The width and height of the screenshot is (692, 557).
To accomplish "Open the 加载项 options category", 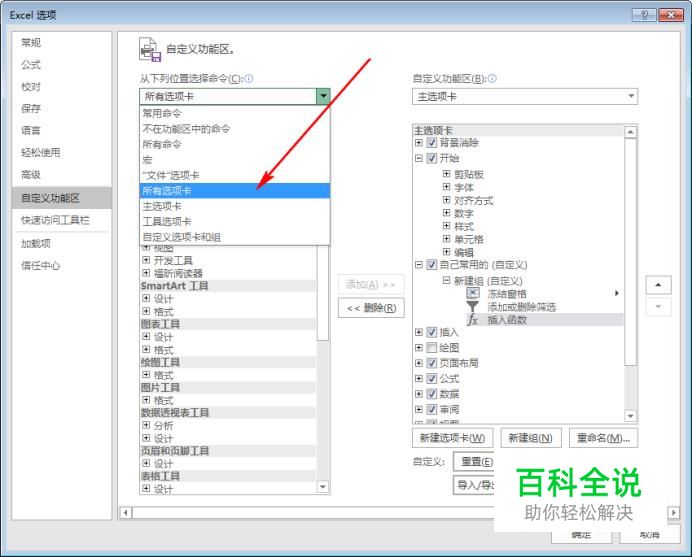I will click(x=62, y=243).
